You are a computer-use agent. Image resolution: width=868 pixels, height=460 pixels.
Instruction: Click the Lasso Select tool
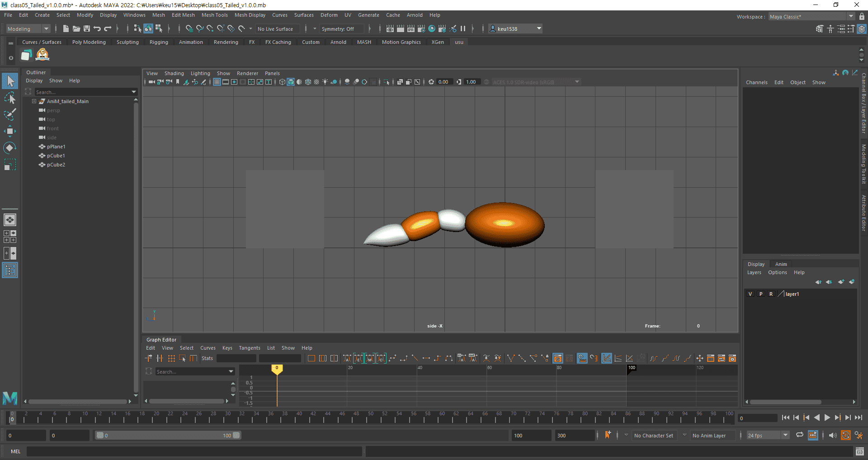pos(9,98)
